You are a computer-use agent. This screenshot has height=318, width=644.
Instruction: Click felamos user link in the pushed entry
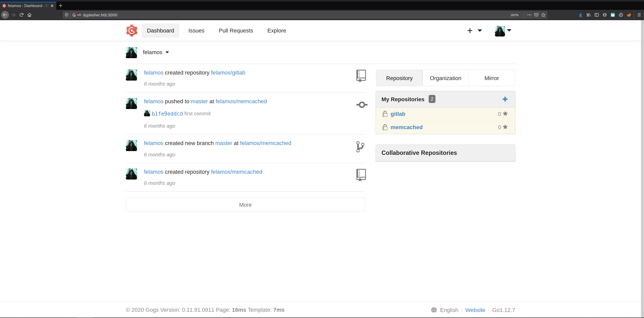click(x=153, y=101)
